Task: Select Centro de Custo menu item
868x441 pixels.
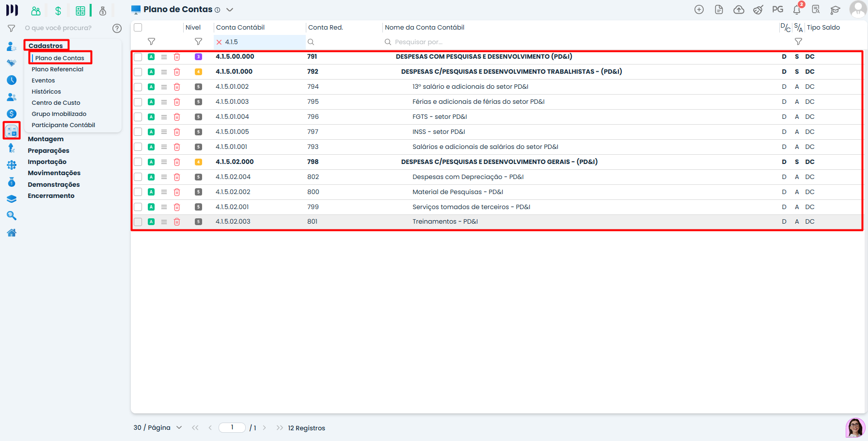Action: tap(56, 103)
